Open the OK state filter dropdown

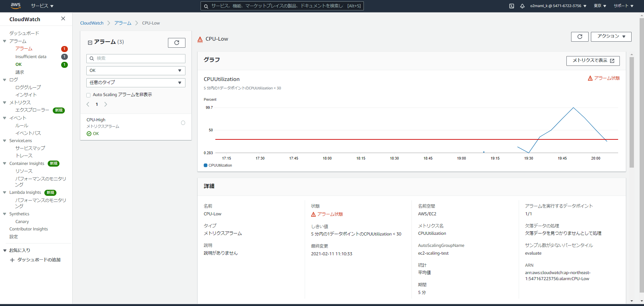136,71
